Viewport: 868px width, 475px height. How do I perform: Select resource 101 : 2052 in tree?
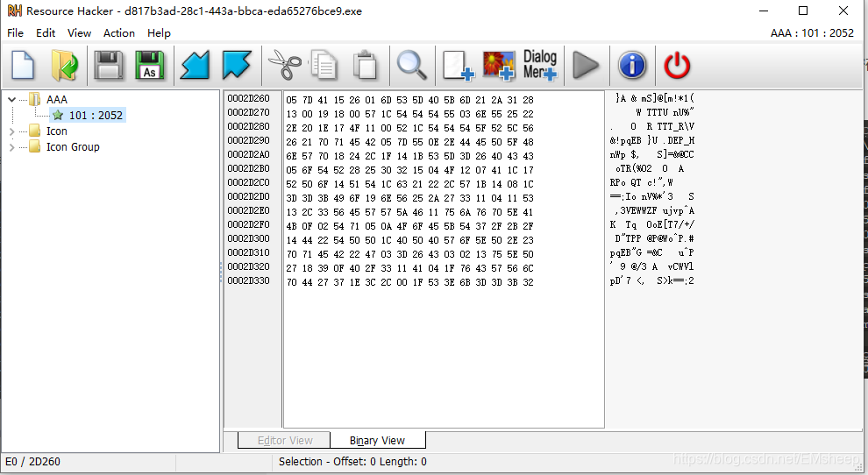[96, 115]
